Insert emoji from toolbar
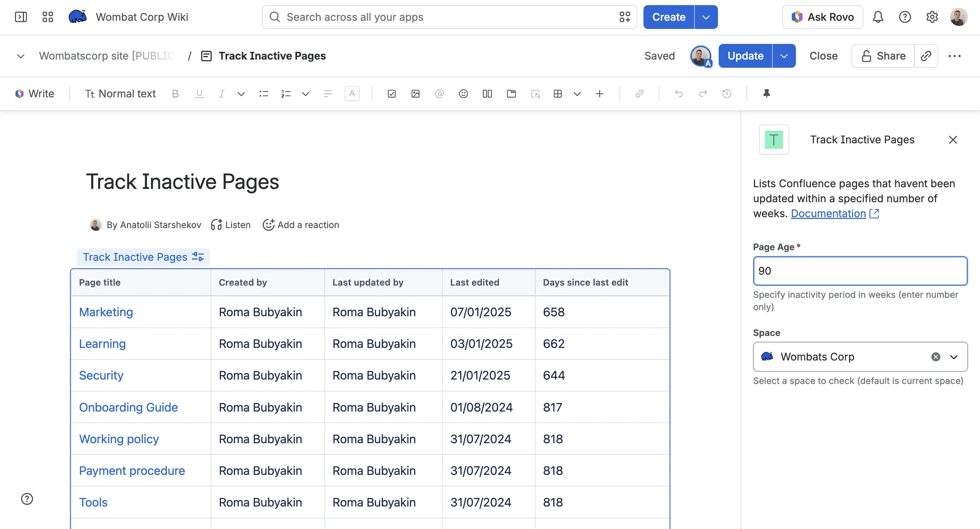This screenshot has width=980, height=529. (x=463, y=94)
